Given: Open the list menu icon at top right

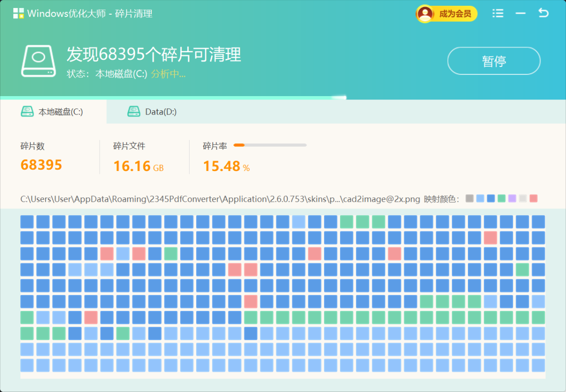Looking at the screenshot, I should click(x=498, y=13).
